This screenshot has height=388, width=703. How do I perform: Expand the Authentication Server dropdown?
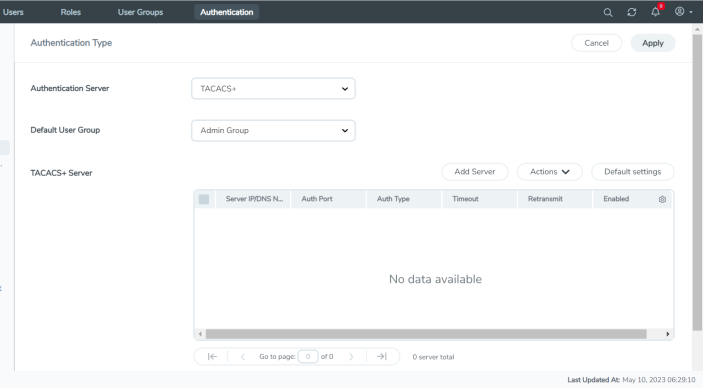[273, 88]
